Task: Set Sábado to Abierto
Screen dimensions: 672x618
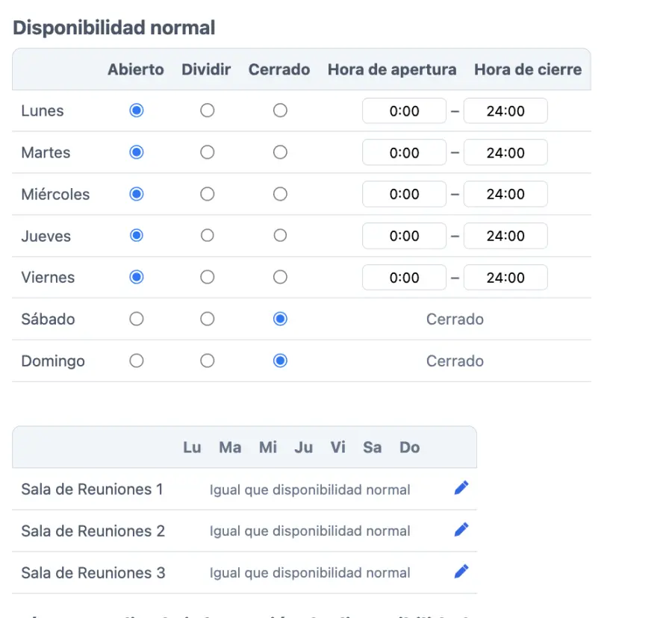Action: (x=136, y=319)
